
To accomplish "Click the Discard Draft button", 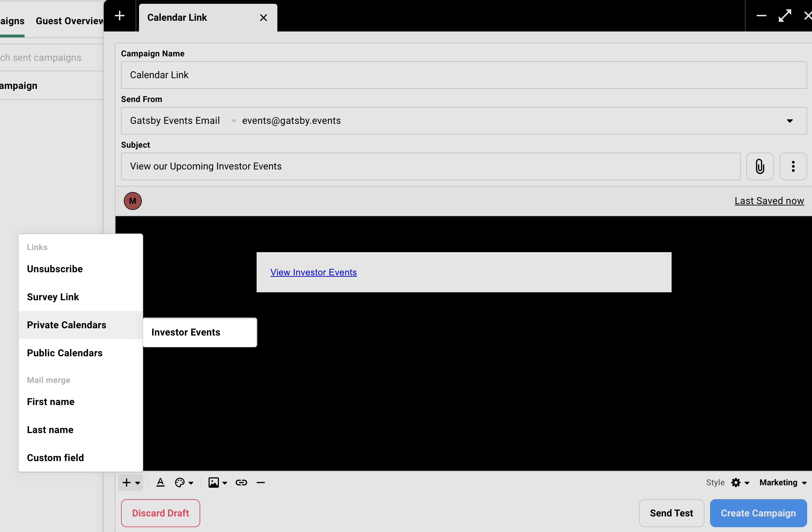I will tap(160, 513).
